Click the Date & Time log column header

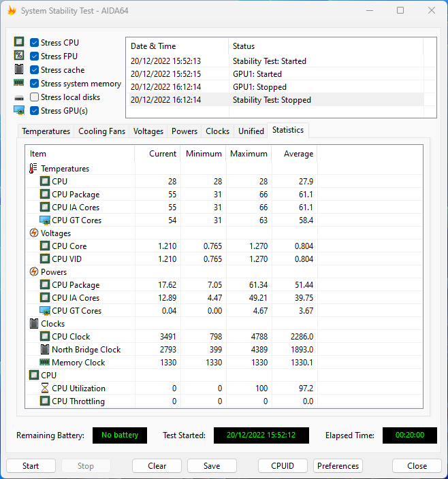[178, 46]
